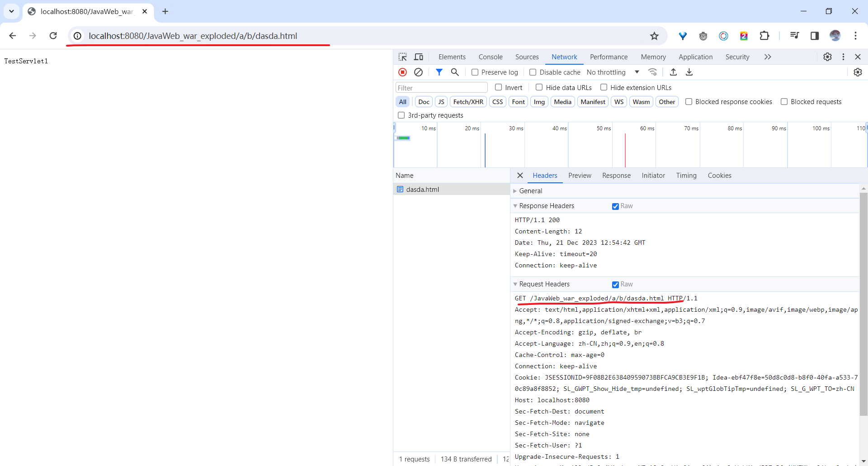Import a HAR file with upload icon
This screenshot has height=466, width=868.
click(x=673, y=72)
